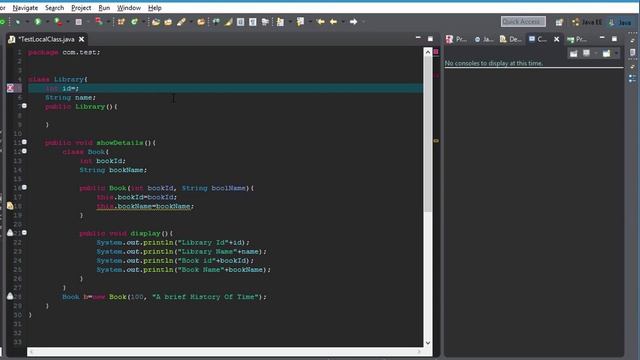Open the Run button dropdown arrow
This screenshot has height=360, width=640.
click(x=47, y=22)
